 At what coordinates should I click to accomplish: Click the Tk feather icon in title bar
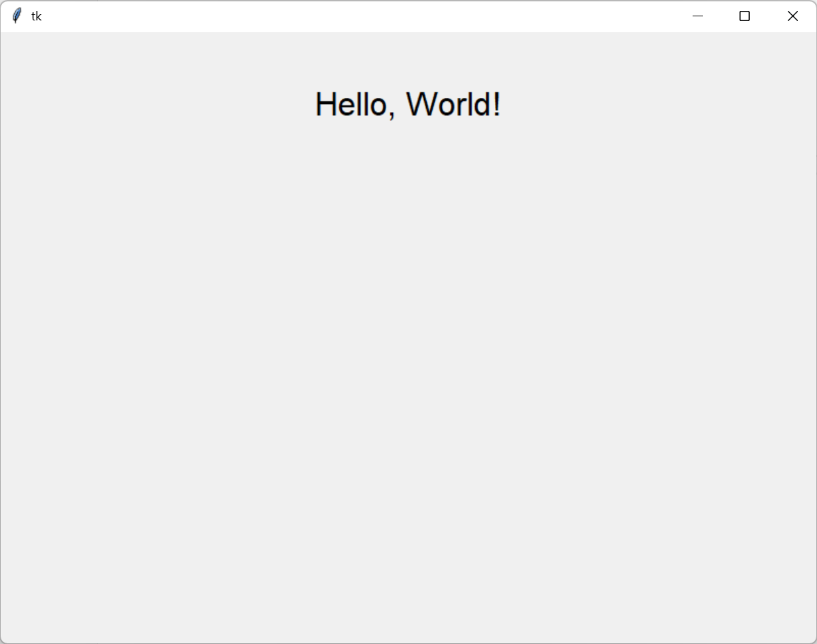click(x=17, y=16)
